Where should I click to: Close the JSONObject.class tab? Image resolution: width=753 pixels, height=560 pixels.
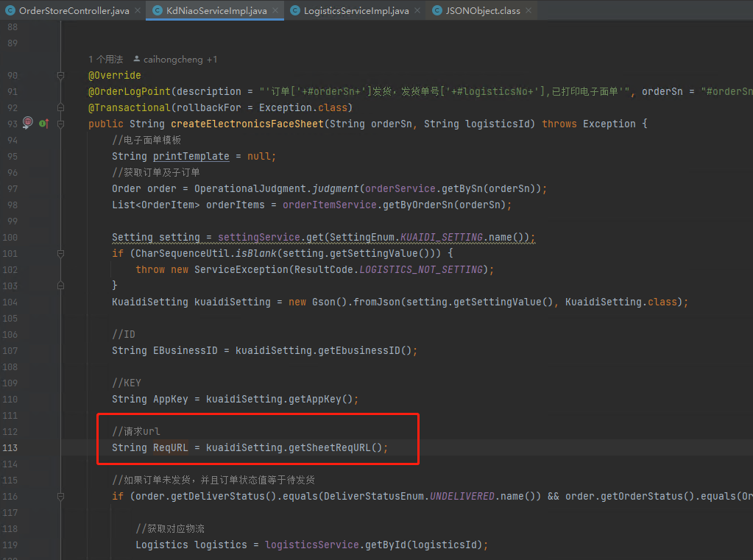528,10
